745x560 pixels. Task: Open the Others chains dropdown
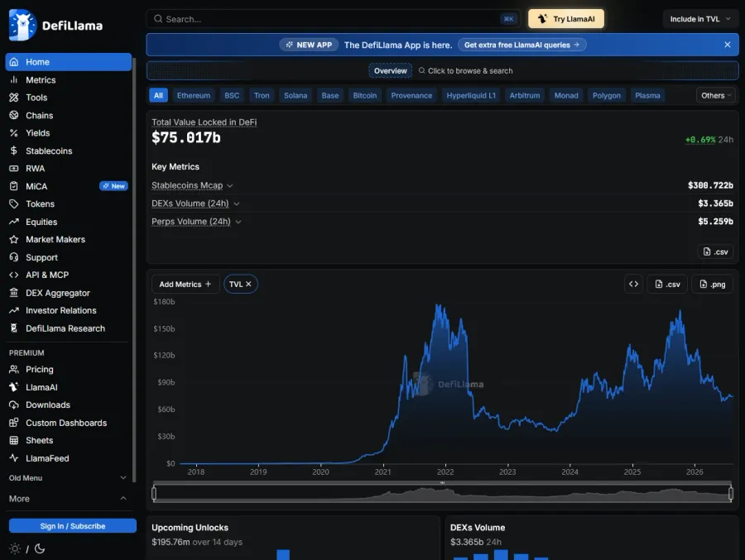(x=715, y=95)
